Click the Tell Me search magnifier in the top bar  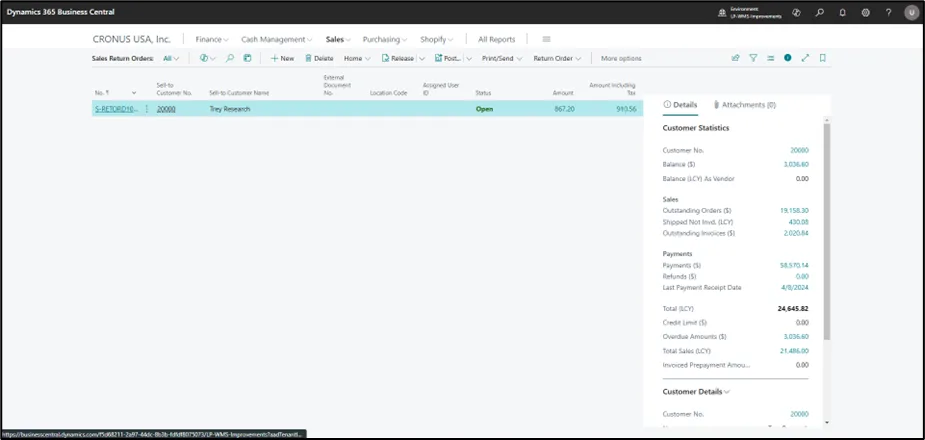(x=819, y=12)
